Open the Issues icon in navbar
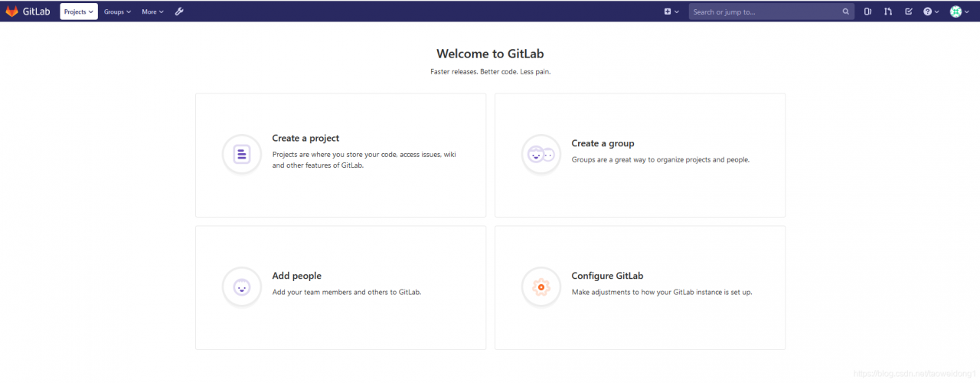 pos(867,11)
